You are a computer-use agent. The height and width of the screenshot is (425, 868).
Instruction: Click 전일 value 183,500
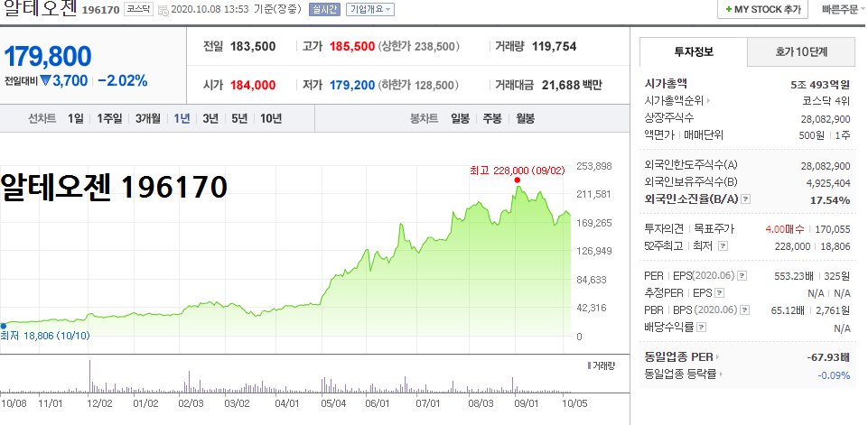pos(253,47)
